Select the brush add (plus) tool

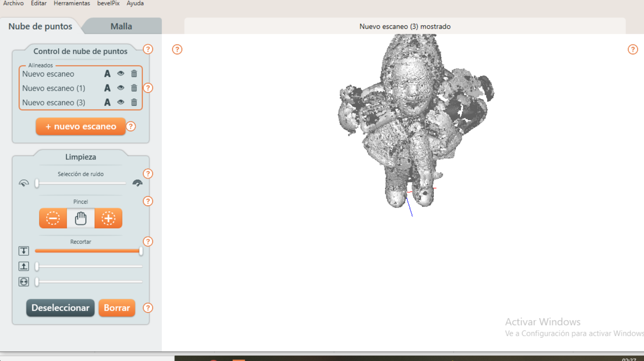pos(108,218)
